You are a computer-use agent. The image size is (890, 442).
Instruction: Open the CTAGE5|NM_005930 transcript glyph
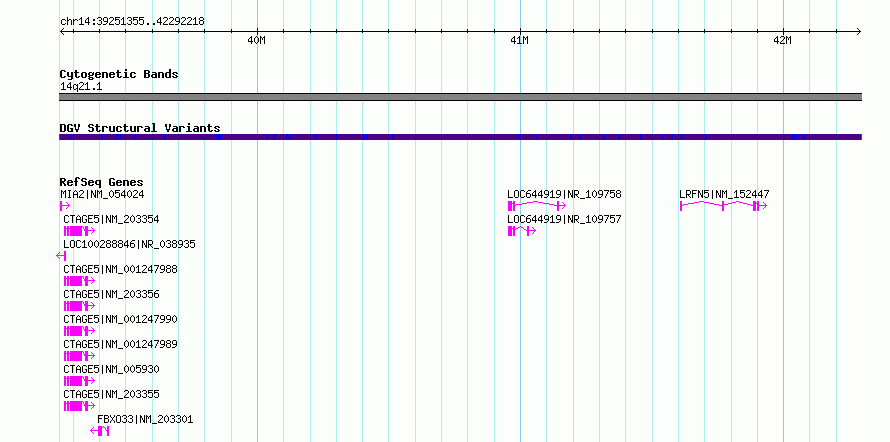(x=79, y=381)
